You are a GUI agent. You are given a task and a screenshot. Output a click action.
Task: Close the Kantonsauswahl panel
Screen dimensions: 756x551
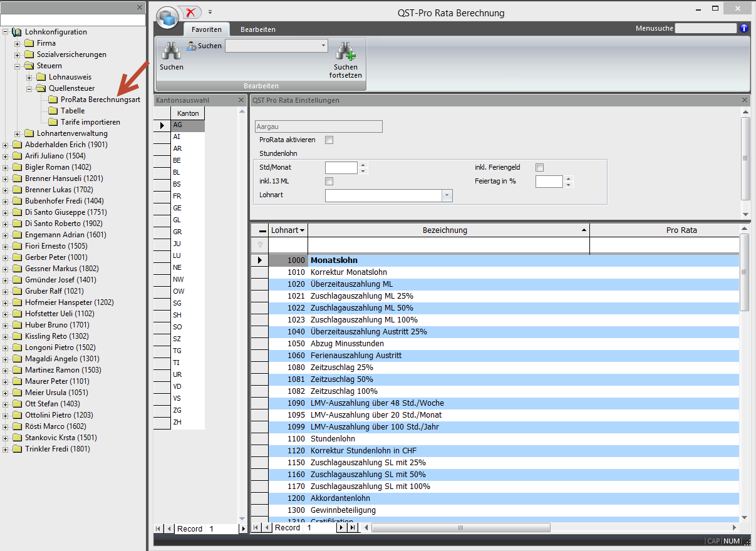pos(242,100)
